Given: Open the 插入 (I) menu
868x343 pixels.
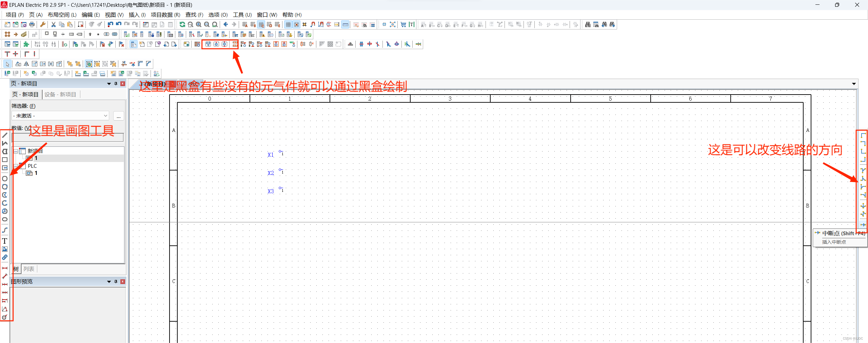Looking at the screenshot, I should click(137, 15).
